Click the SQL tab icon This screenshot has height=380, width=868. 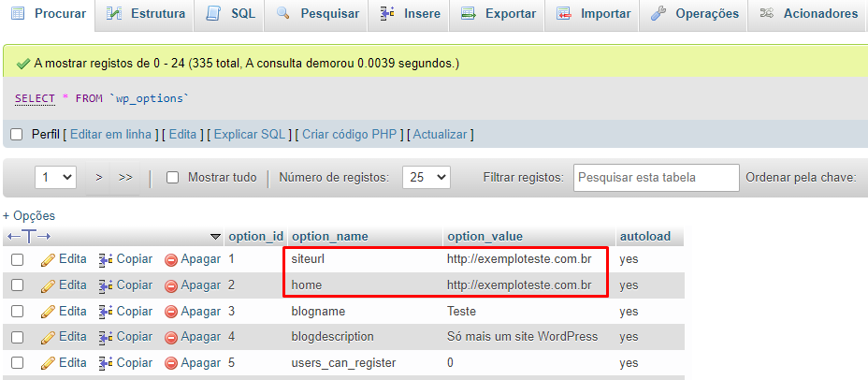[213, 13]
